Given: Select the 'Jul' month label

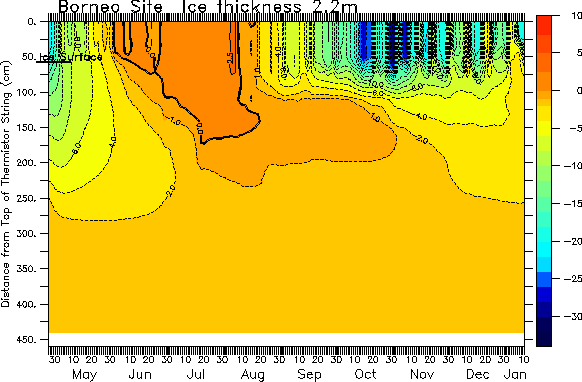Looking at the screenshot, I should pos(196,374).
